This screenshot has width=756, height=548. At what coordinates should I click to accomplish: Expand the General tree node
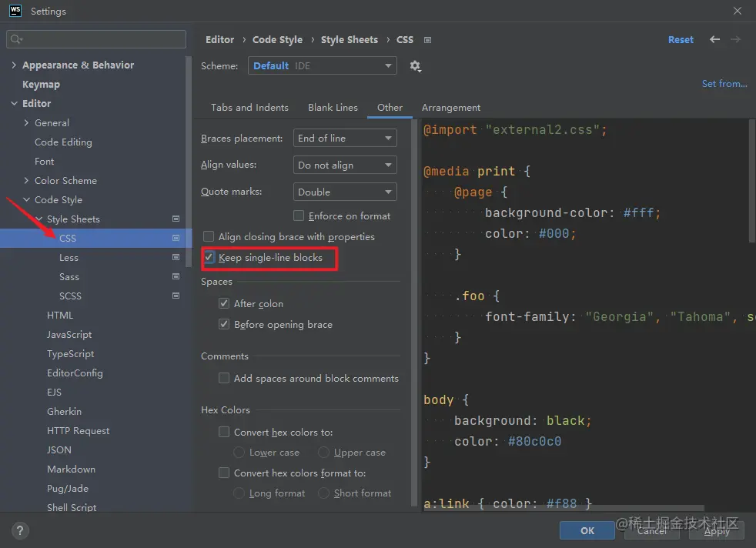[26, 123]
